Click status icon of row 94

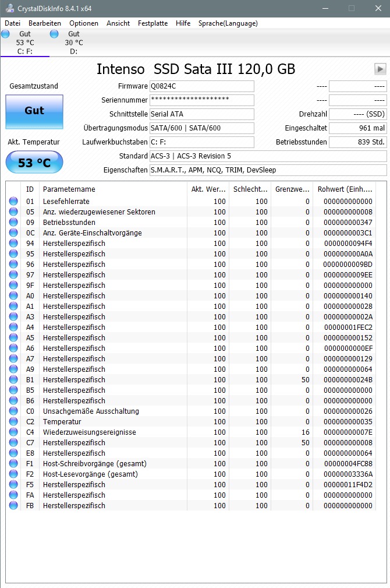(x=13, y=243)
